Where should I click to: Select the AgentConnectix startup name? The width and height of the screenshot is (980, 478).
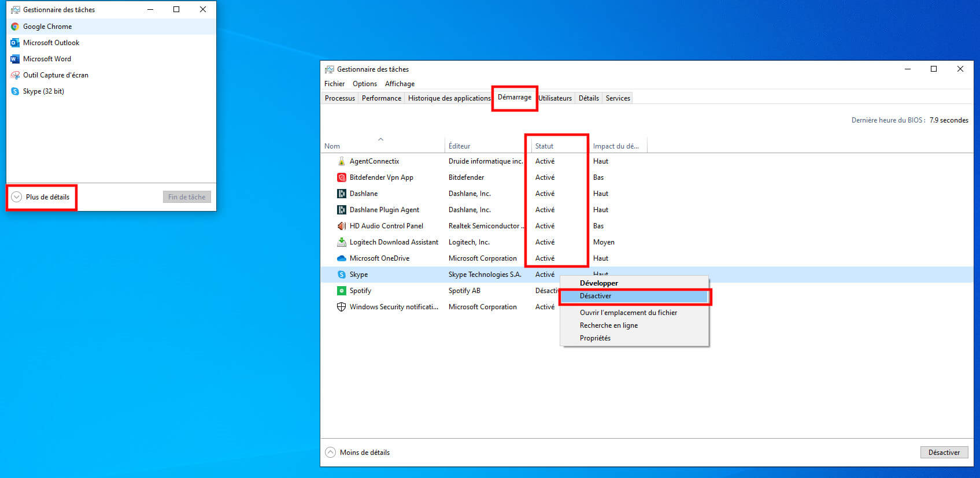pos(374,161)
